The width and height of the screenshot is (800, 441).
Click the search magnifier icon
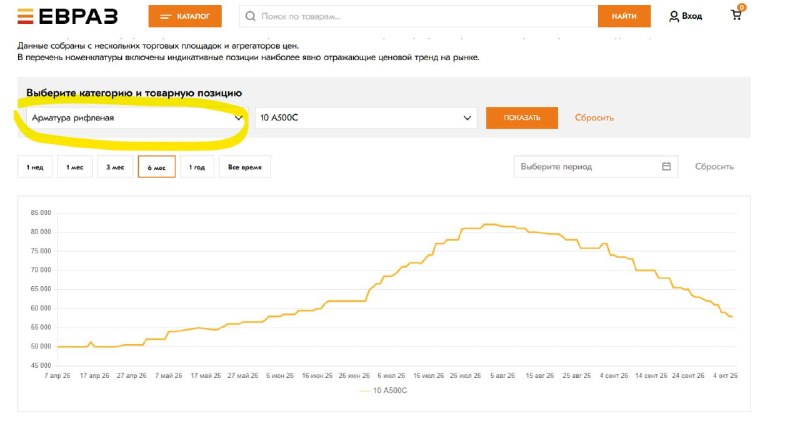pyautogui.click(x=251, y=16)
